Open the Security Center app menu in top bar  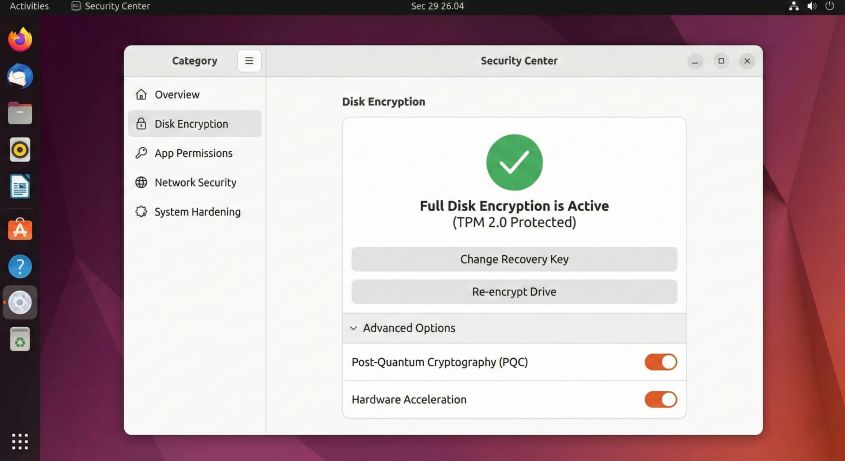110,6
